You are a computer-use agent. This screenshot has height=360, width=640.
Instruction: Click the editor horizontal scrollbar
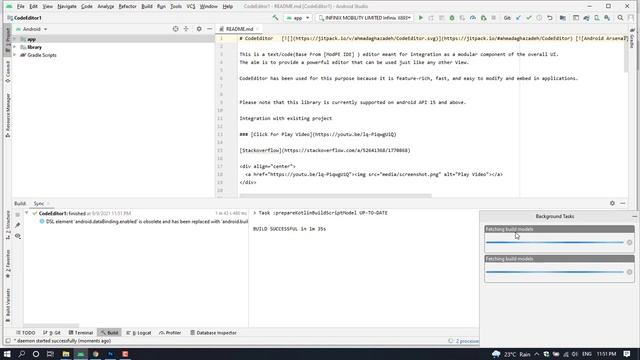(336, 196)
